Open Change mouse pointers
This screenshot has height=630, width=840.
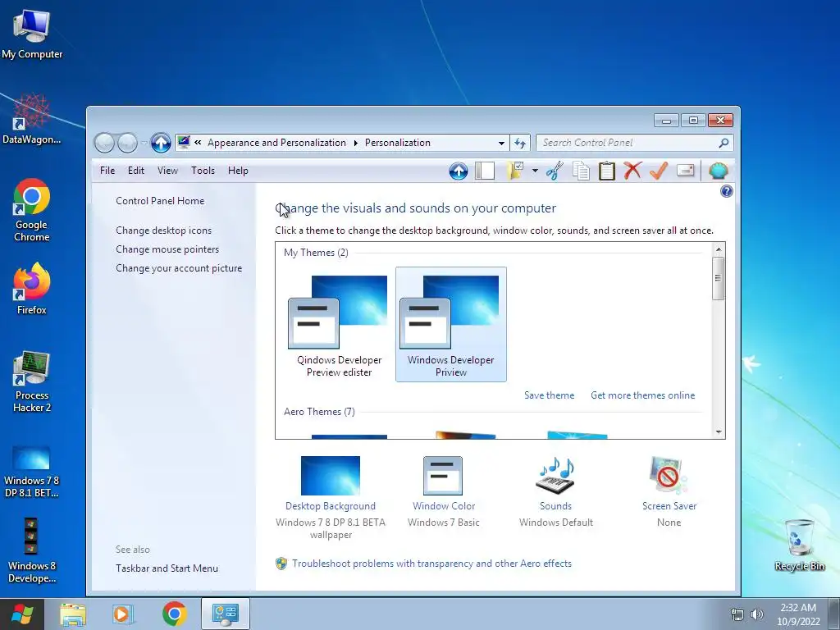(x=167, y=249)
